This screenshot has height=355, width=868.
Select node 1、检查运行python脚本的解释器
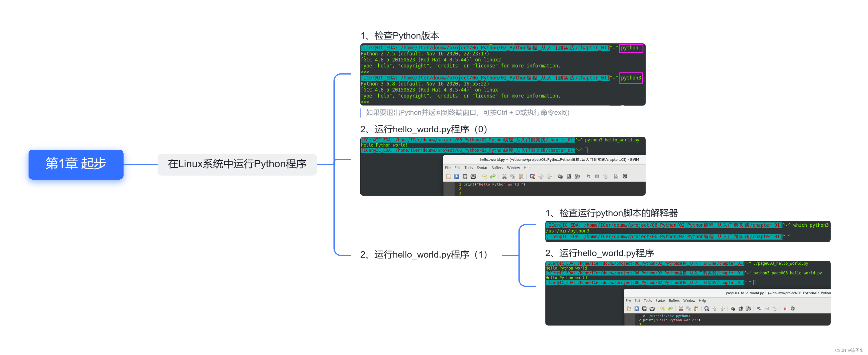click(x=611, y=213)
